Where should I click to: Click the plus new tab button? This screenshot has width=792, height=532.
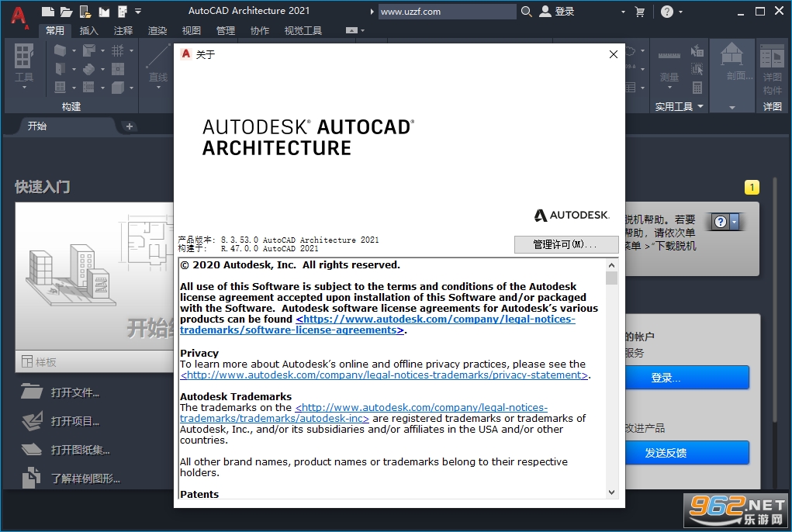click(130, 126)
